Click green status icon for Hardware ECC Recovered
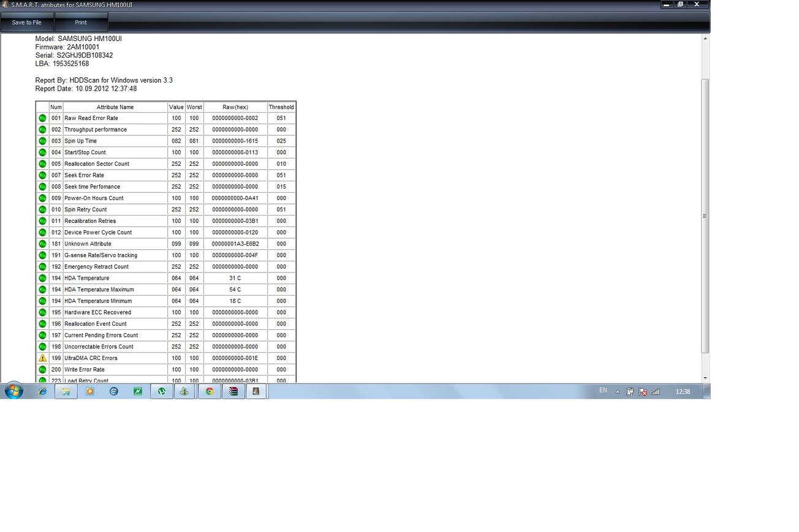 tap(42, 312)
